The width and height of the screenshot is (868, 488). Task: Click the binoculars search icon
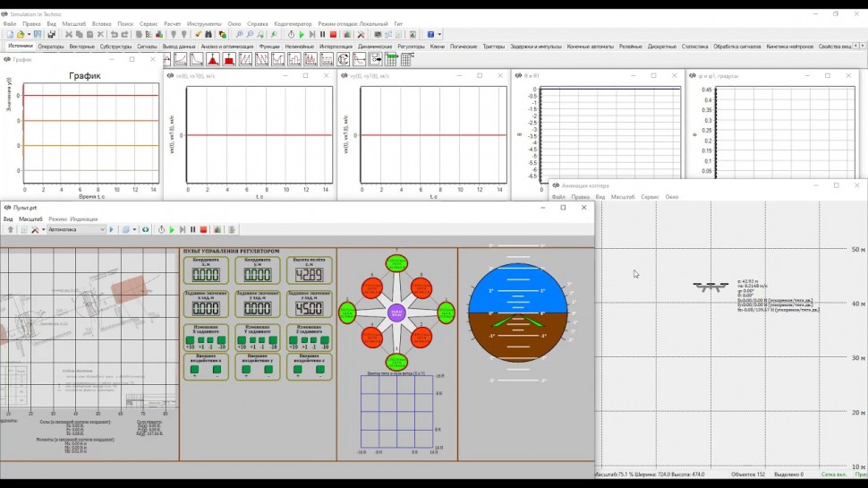209,35
